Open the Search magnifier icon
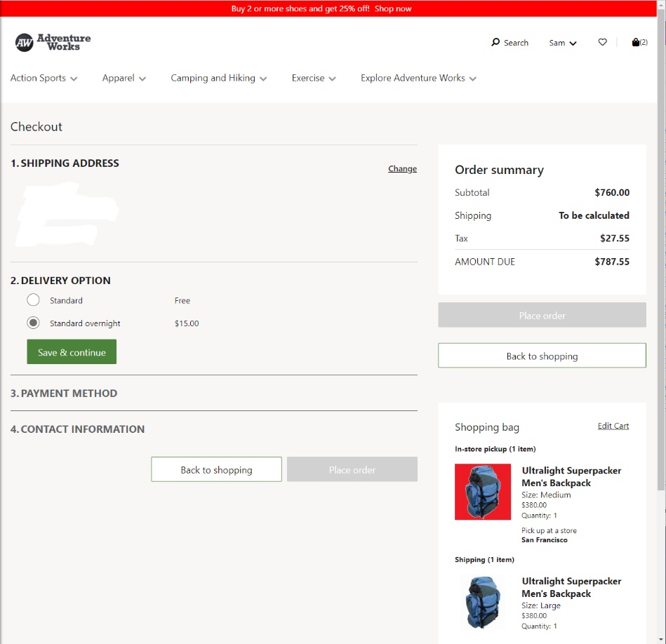The image size is (666, 644). pos(495,43)
